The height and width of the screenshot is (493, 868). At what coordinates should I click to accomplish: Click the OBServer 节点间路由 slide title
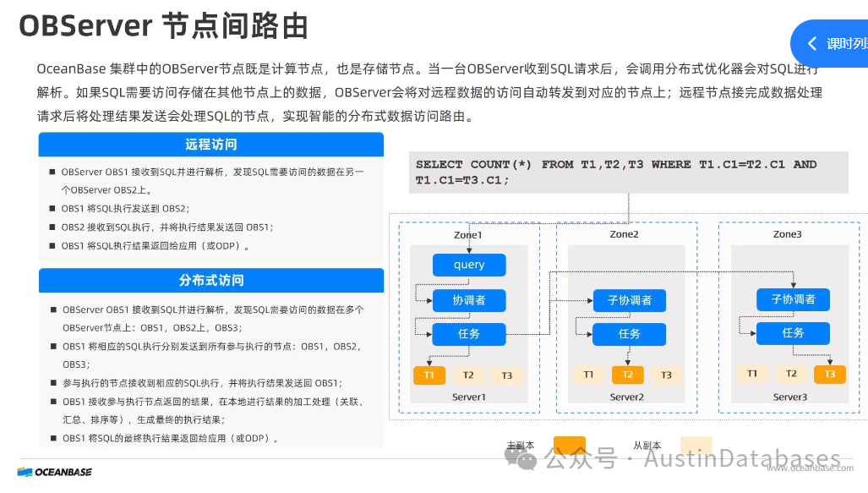click(x=163, y=26)
